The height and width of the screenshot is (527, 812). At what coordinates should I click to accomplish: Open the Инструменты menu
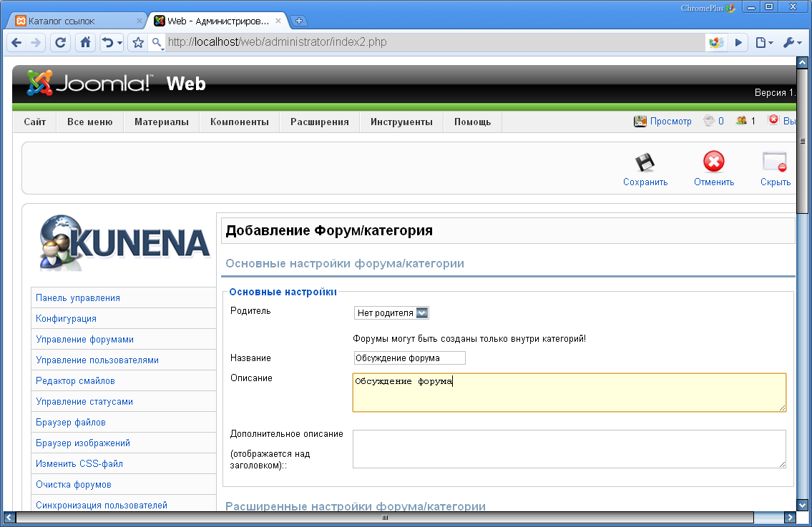point(401,122)
